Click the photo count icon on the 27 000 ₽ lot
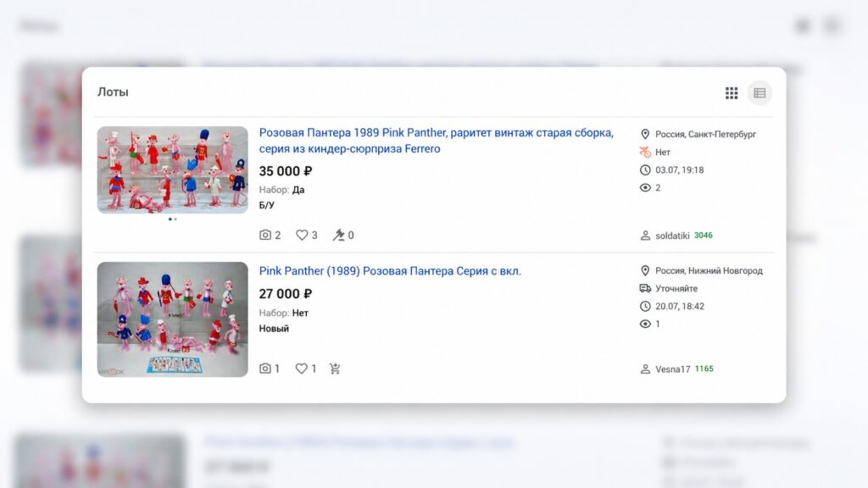Viewport: 868px width, 488px height. pos(265,369)
